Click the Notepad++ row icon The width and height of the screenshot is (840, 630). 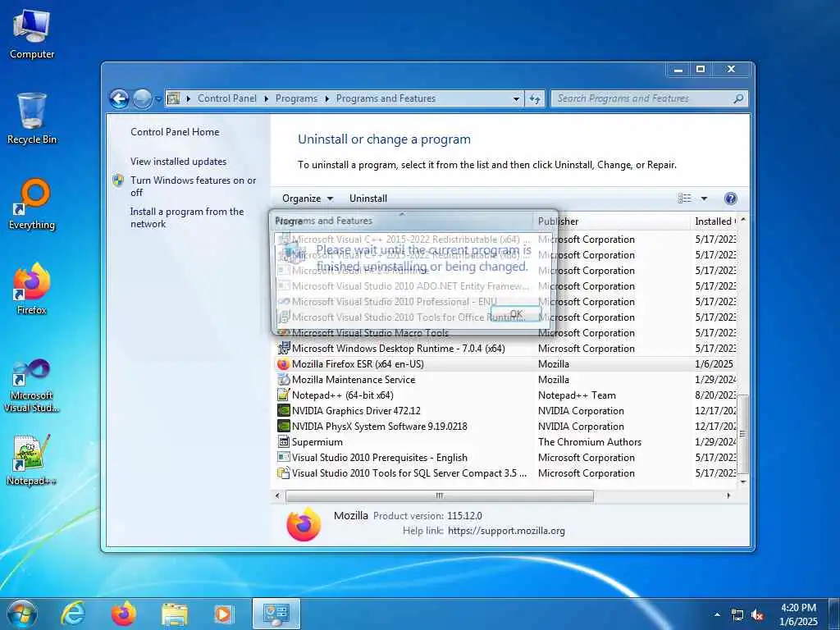[283, 395]
